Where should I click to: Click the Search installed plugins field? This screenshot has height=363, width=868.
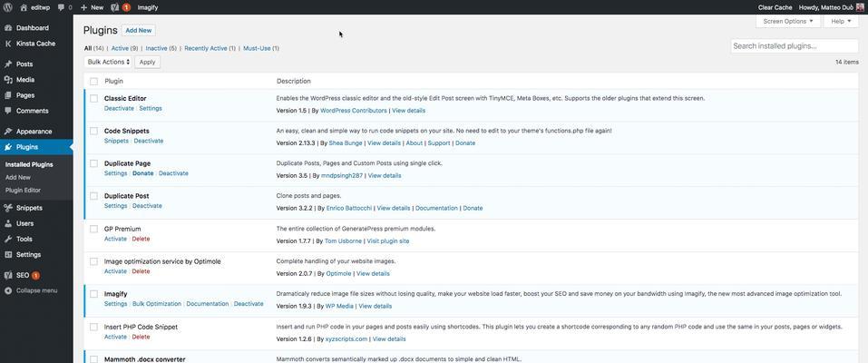(x=795, y=46)
